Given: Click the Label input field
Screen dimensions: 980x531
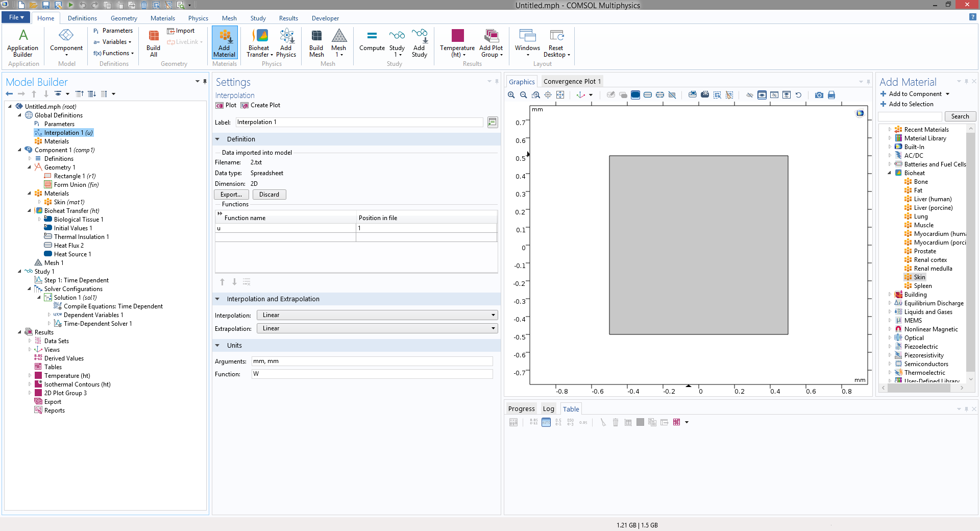Looking at the screenshot, I should click(359, 122).
